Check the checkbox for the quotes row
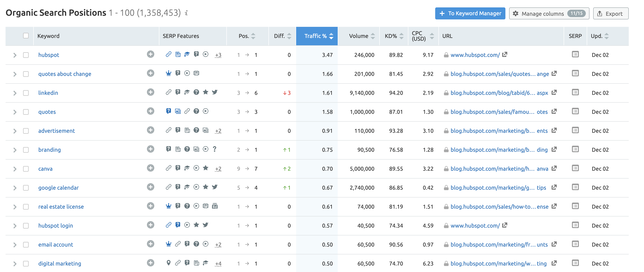The width and height of the screenshot is (644, 272). (26, 112)
